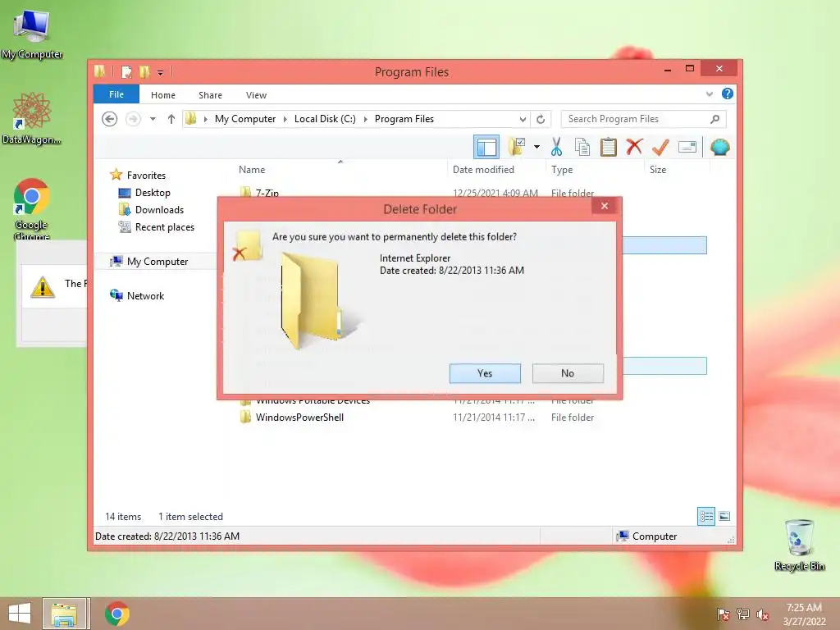Open Explorer Help question mark
The width and height of the screenshot is (840, 630).
pyautogui.click(x=727, y=94)
